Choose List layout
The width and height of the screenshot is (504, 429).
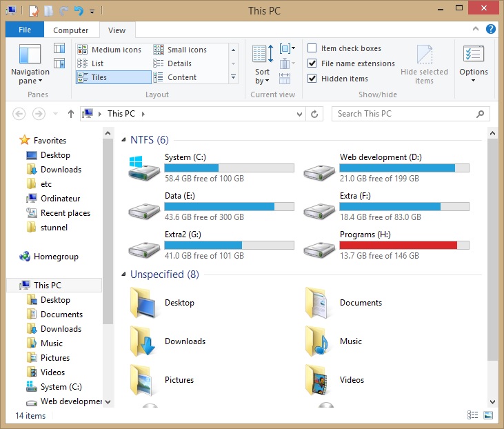pos(90,63)
